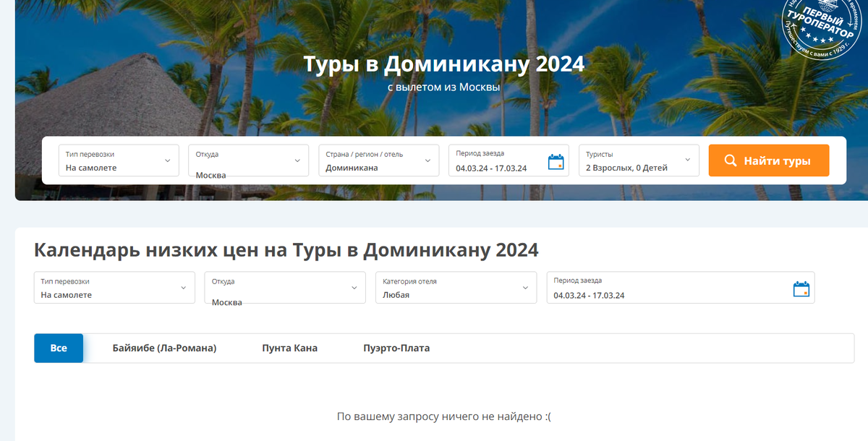The image size is (868, 441).
Task: Open the calendar section's Откуда dropdown
Action: click(285, 288)
